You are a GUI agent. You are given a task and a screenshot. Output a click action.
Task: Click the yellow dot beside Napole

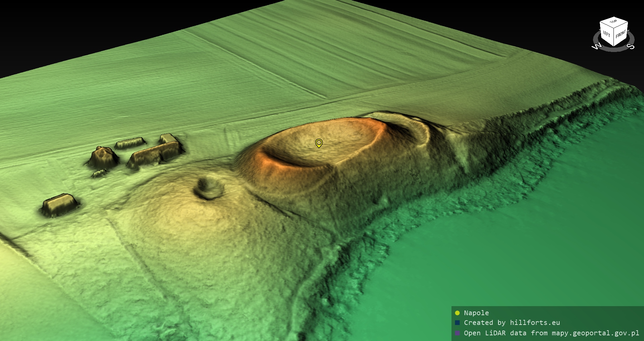457,313
